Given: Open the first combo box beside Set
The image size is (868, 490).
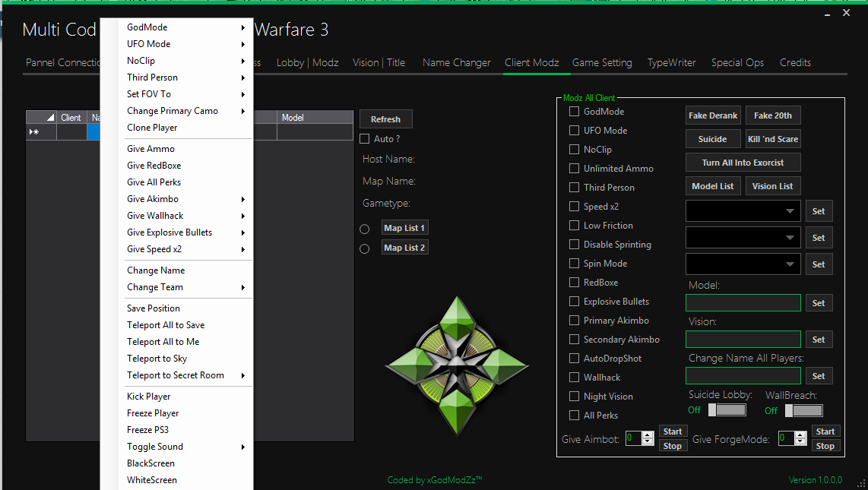Looking at the screenshot, I should click(x=743, y=210).
